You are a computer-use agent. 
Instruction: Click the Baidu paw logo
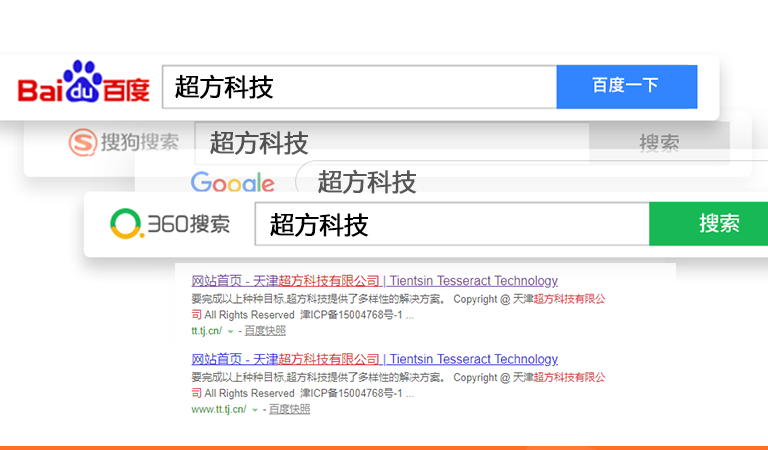83,82
